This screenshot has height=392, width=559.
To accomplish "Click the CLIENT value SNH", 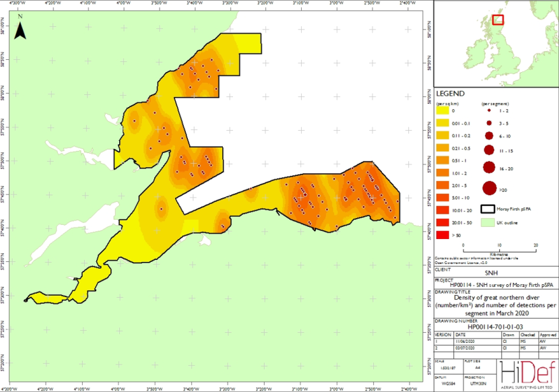I will pyautogui.click(x=491, y=273).
